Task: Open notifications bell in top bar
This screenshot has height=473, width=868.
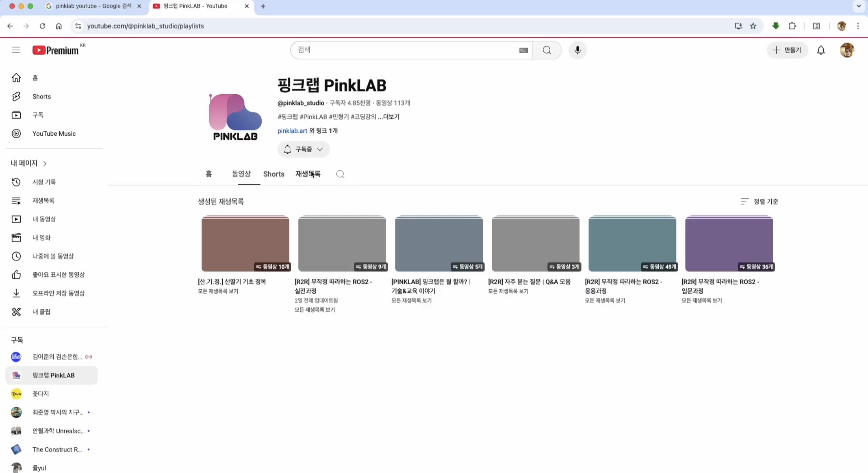Action: click(x=821, y=50)
